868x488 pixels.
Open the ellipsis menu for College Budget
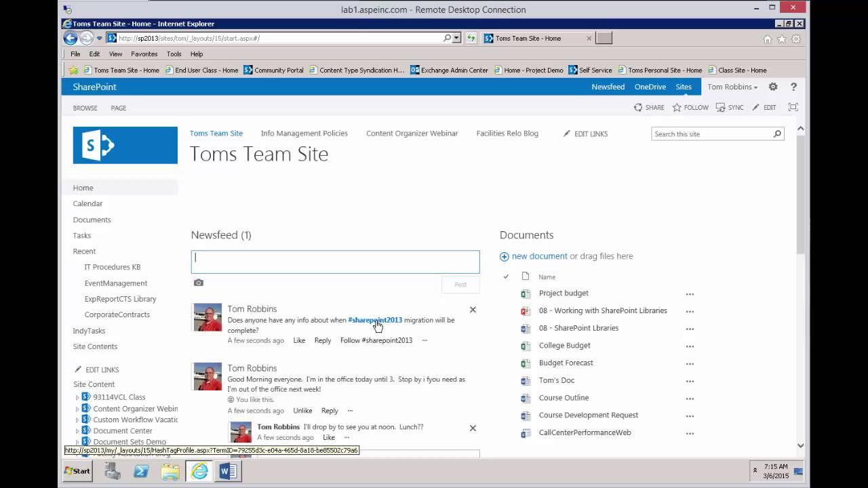[x=690, y=346]
